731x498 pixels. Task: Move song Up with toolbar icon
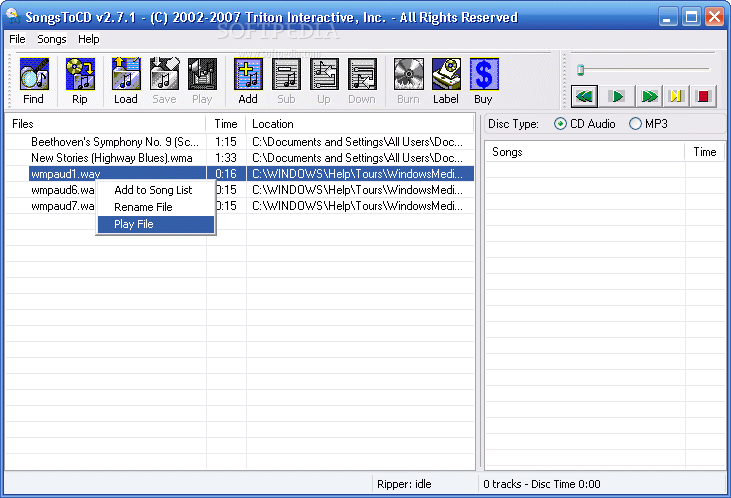click(324, 81)
